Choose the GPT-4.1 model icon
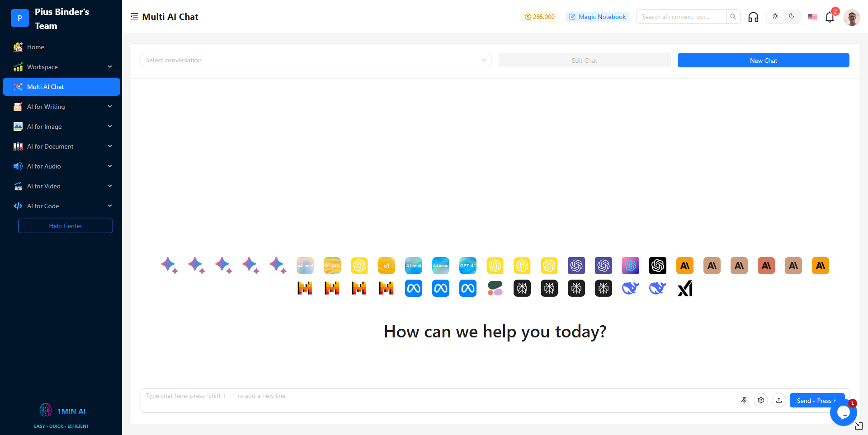This screenshot has width=868, height=435. tap(468, 266)
